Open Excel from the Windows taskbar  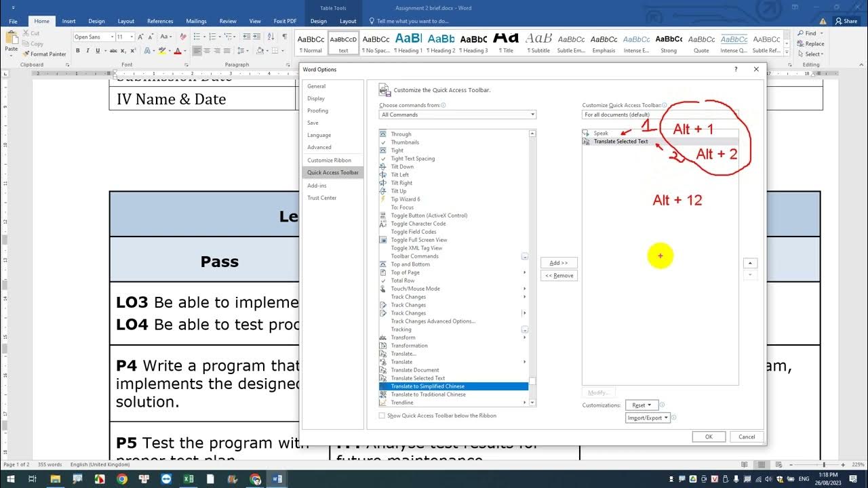click(x=189, y=479)
